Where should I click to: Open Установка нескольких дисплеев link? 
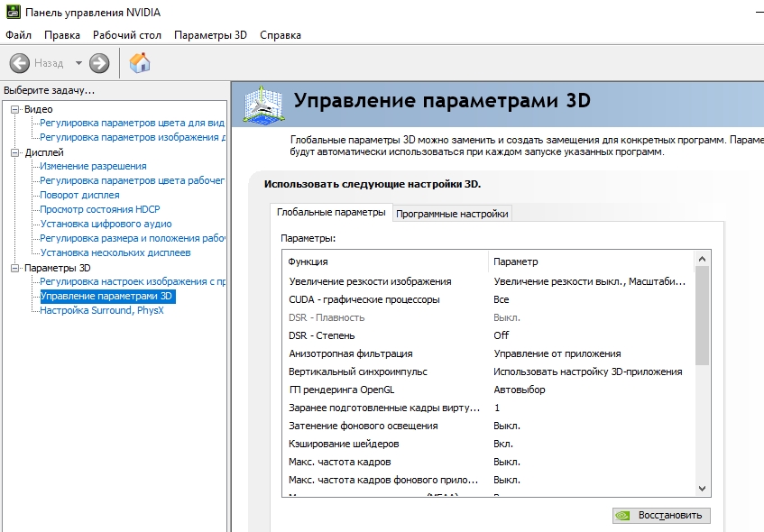115,252
